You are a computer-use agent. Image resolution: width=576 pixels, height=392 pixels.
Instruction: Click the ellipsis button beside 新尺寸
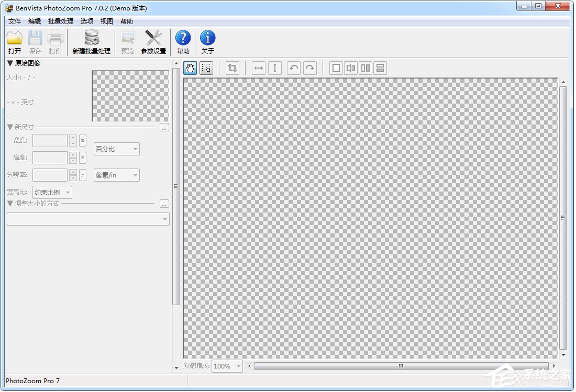point(164,127)
